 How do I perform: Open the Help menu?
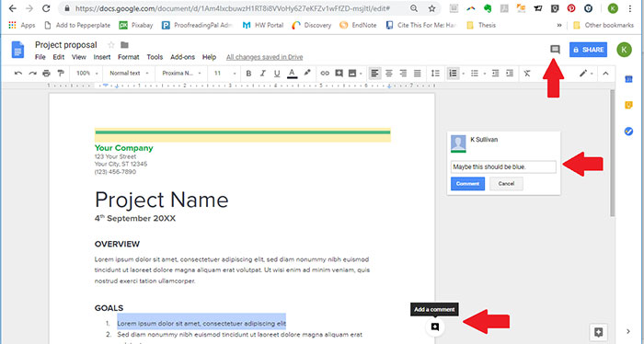point(209,57)
